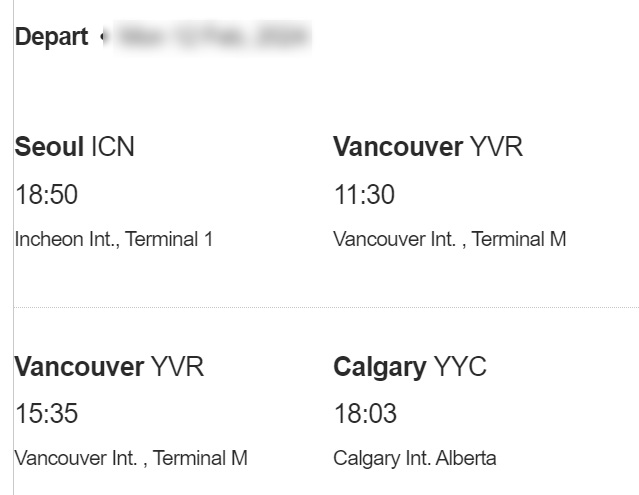Click the 18:50 departure time

point(46,195)
